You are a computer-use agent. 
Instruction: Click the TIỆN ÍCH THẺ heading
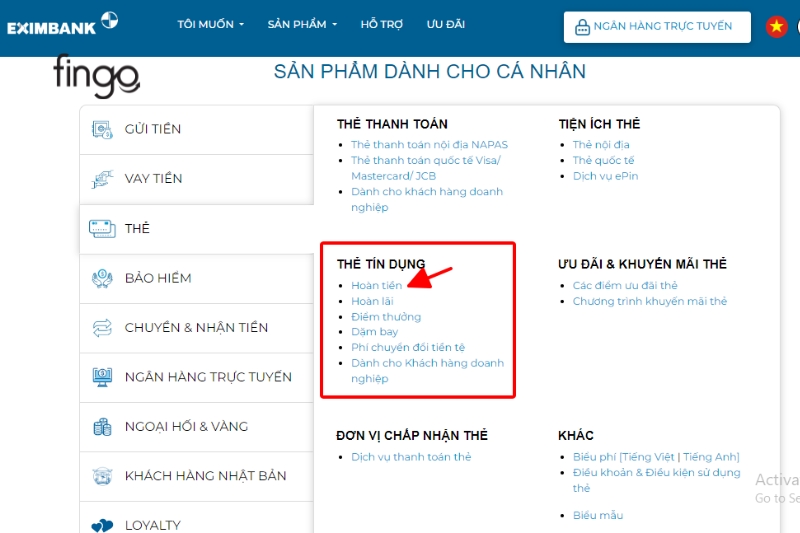pos(599,124)
